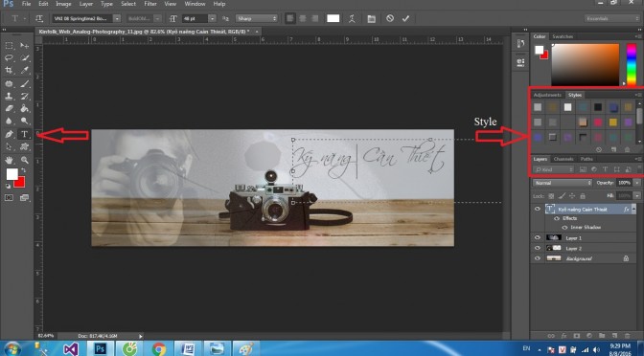The height and width of the screenshot is (356, 644).
Task: Open the warped text dialog
Action: (x=352, y=18)
